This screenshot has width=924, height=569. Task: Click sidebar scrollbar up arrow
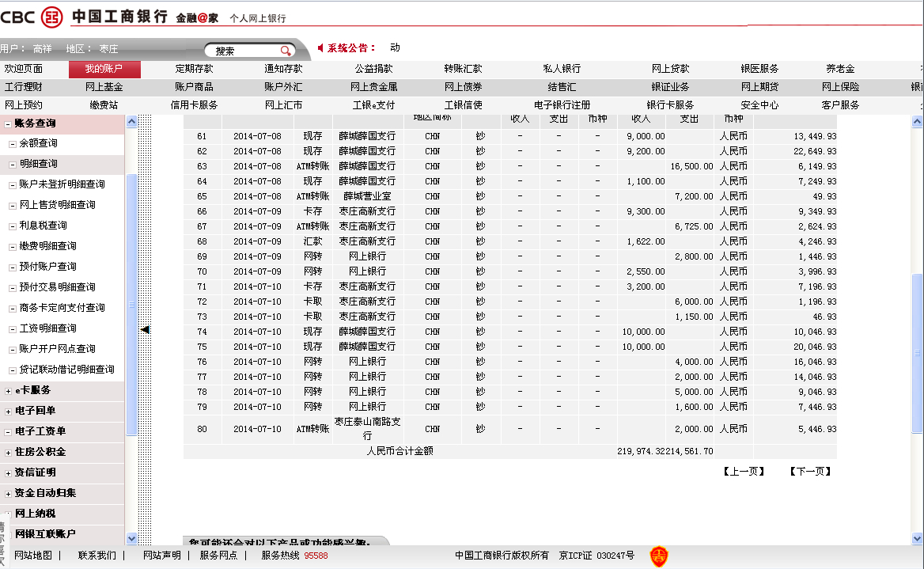[131, 121]
